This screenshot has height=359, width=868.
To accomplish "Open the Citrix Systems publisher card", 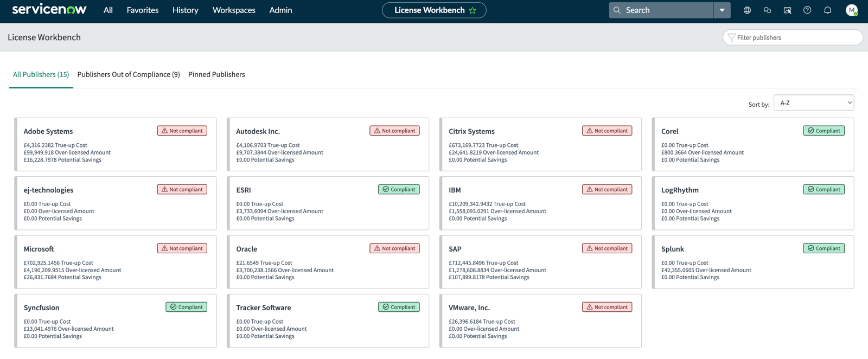I will (541, 144).
